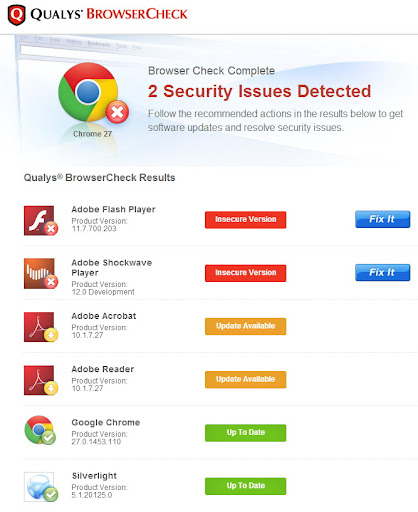Click Up To Date badge for Google Chrome
418x512 pixels.
pyautogui.click(x=245, y=433)
